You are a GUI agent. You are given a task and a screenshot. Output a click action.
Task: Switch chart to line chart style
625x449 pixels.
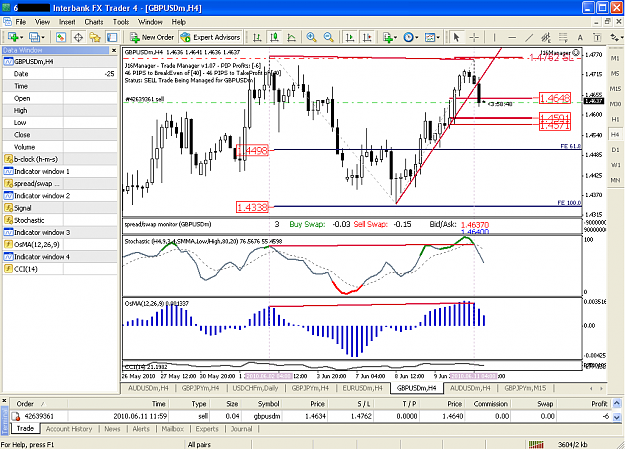(291, 37)
